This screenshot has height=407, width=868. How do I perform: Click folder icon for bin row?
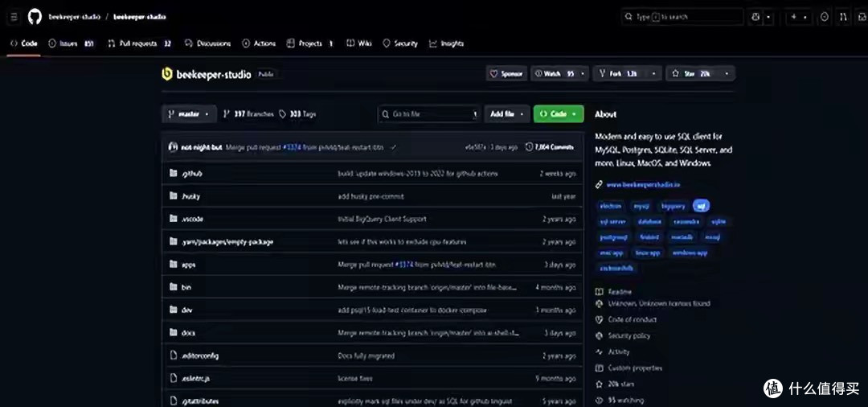point(174,287)
